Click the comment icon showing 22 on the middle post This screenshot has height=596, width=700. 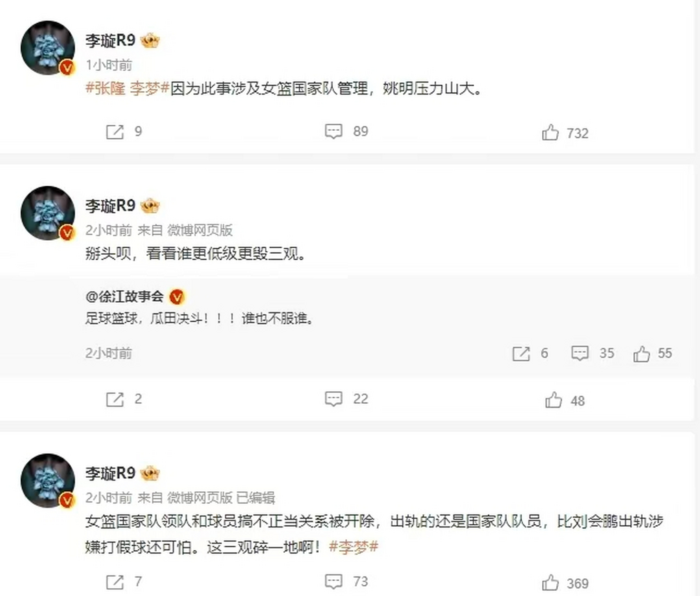[x=333, y=399]
